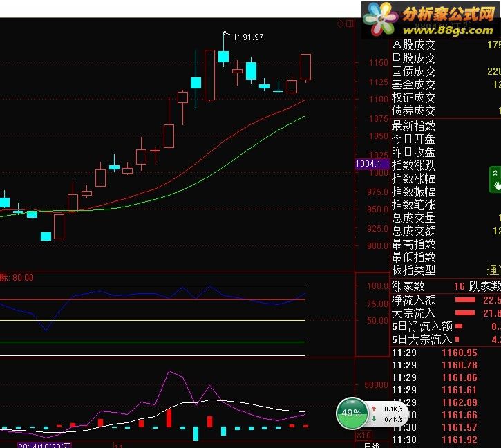The height and width of the screenshot is (448, 501).
Task: Click the 900.0 price axis label
Action: (x=378, y=246)
